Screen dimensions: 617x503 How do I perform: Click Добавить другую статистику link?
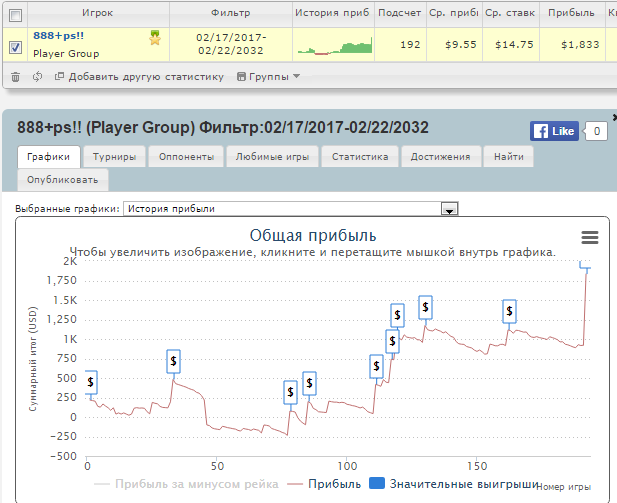(146, 76)
